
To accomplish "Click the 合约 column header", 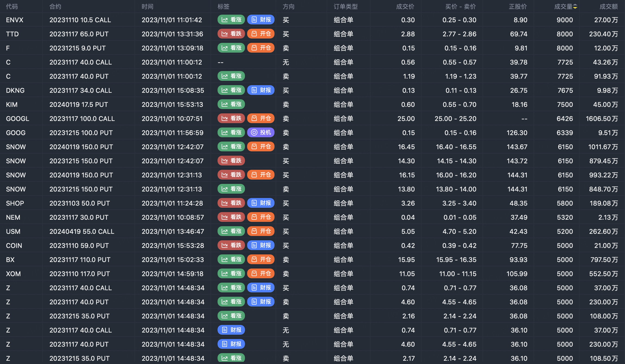I will coord(55,7).
